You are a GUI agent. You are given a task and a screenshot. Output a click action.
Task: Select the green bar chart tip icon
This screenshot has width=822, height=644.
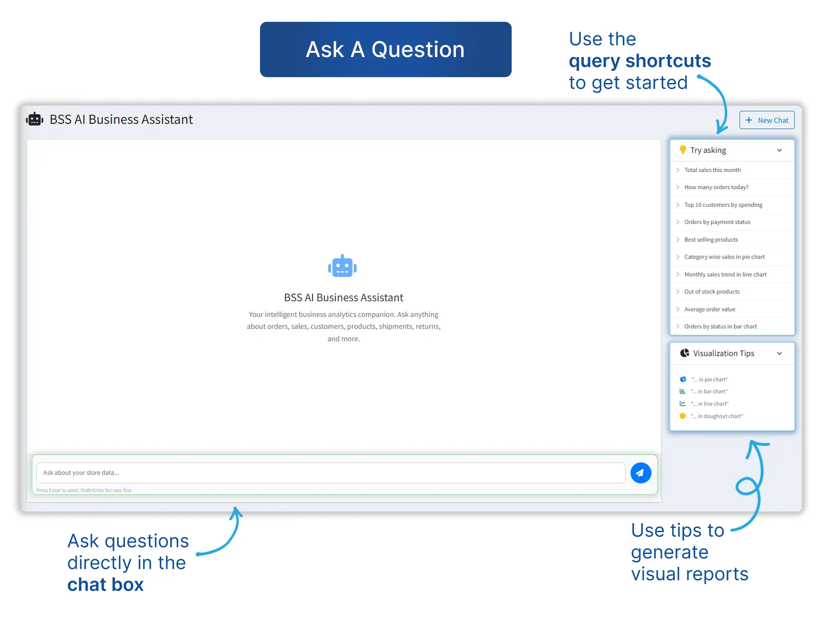(x=682, y=391)
